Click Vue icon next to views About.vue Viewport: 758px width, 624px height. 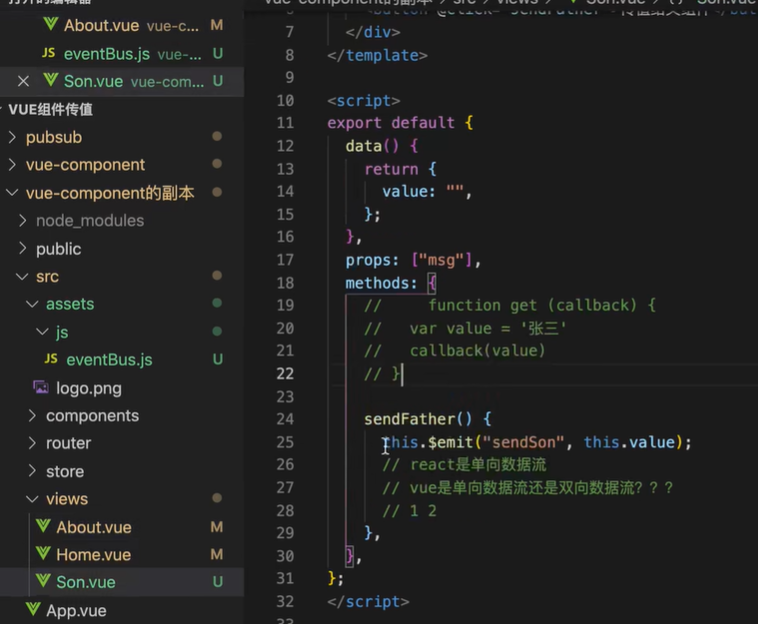[43, 526]
